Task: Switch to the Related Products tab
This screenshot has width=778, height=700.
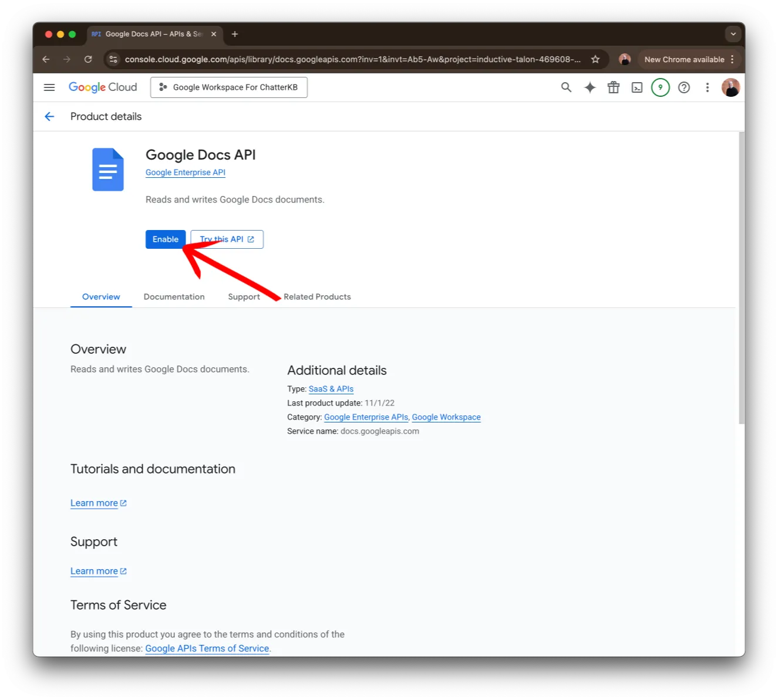Action: pyautogui.click(x=317, y=297)
